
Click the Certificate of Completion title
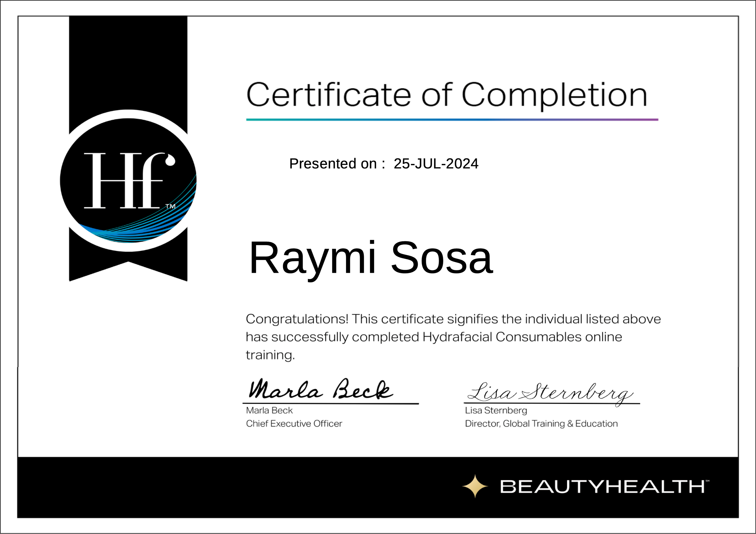tap(447, 95)
